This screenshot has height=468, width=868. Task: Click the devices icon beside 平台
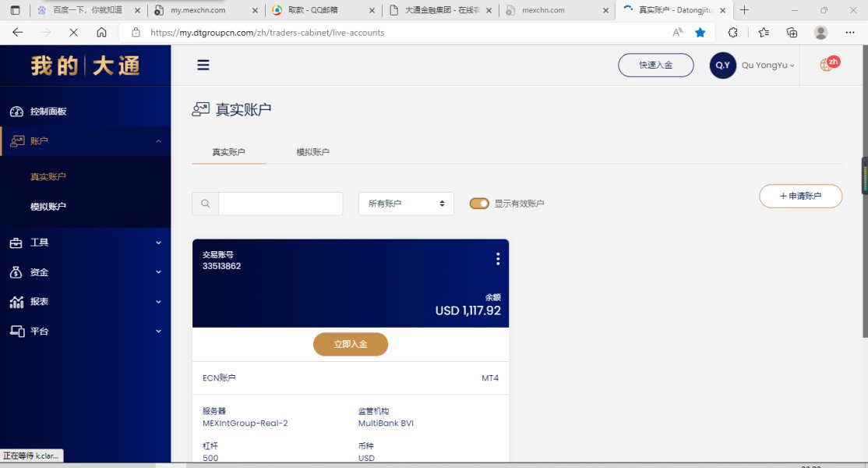point(17,331)
